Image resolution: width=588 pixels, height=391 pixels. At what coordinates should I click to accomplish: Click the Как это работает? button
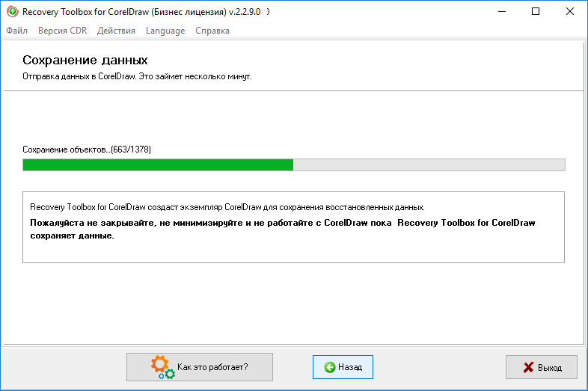(x=200, y=367)
